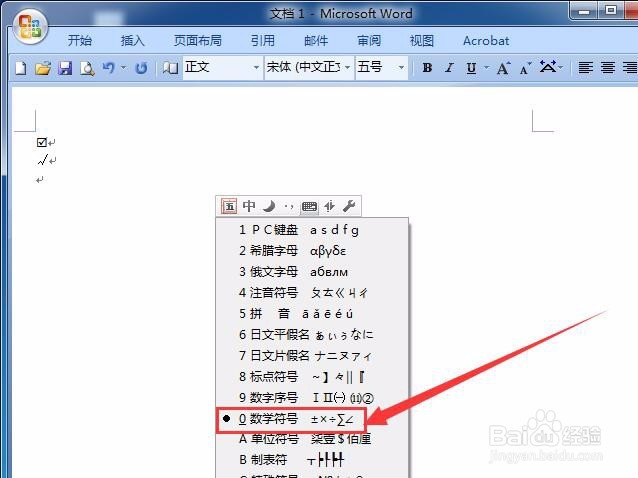Image resolution: width=638 pixels, height=478 pixels.
Task: Toggle Bold formatting
Action: tap(427, 68)
